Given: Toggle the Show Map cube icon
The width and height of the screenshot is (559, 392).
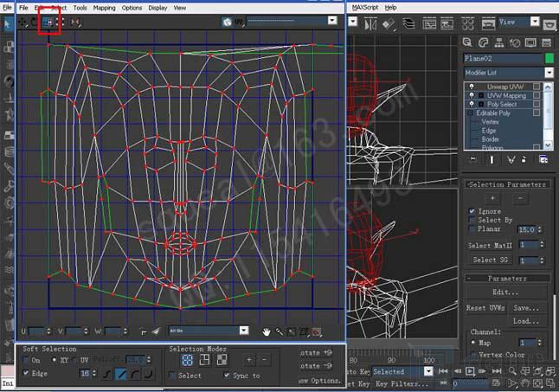Looking at the screenshot, I should coord(227,22).
